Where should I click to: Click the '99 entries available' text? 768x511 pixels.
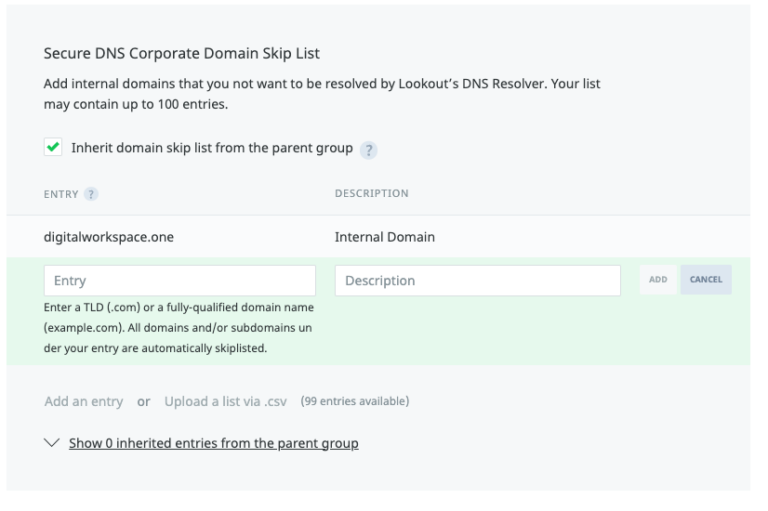pos(354,401)
